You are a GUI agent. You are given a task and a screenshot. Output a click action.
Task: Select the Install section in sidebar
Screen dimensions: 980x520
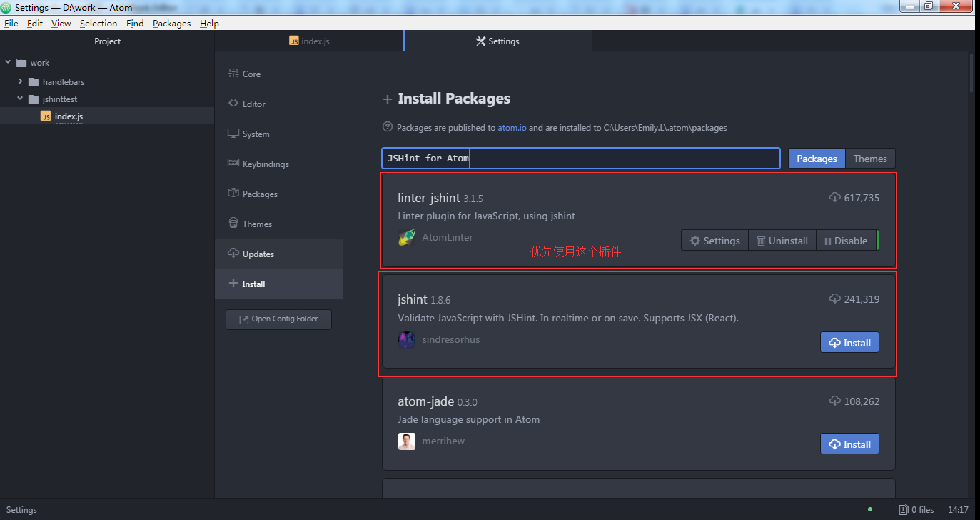tap(278, 284)
